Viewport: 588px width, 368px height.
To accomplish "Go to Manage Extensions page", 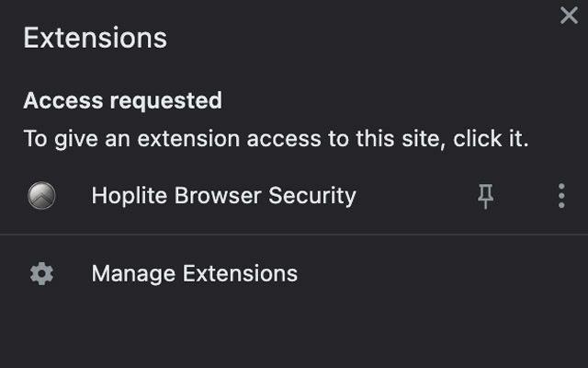I will pos(194,273).
